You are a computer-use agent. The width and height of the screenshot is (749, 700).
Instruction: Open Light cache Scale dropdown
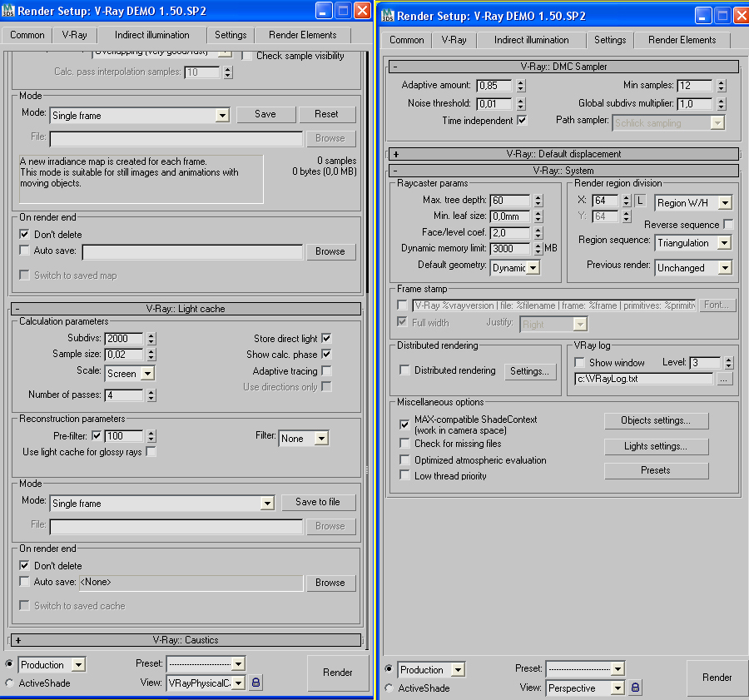pos(147,373)
